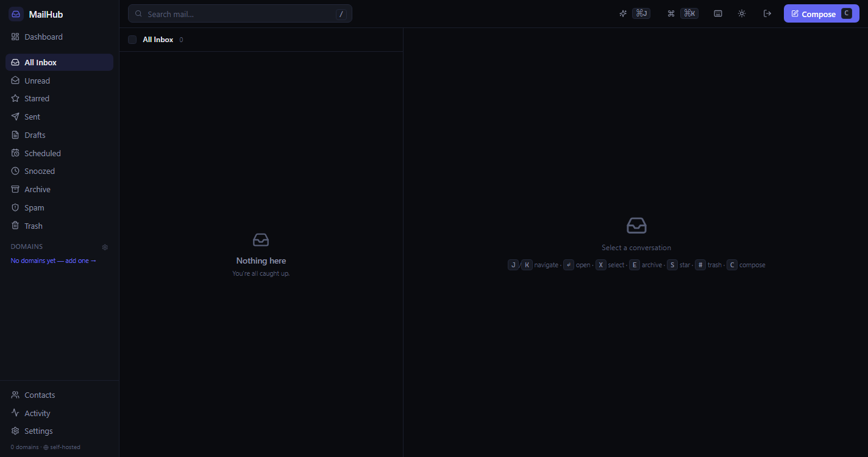Viewport: 868px width, 457px height.
Task: Open the Archive folder
Action: click(59, 189)
